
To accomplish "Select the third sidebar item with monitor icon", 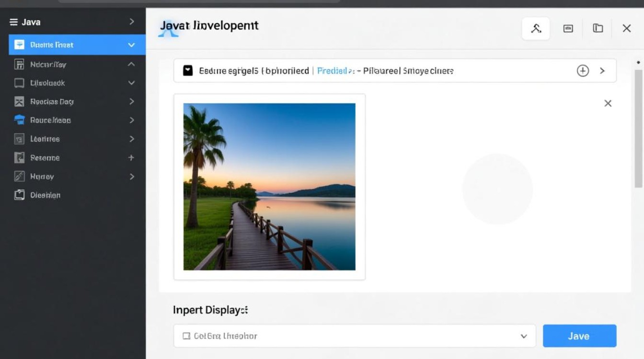I will pos(47,83).
